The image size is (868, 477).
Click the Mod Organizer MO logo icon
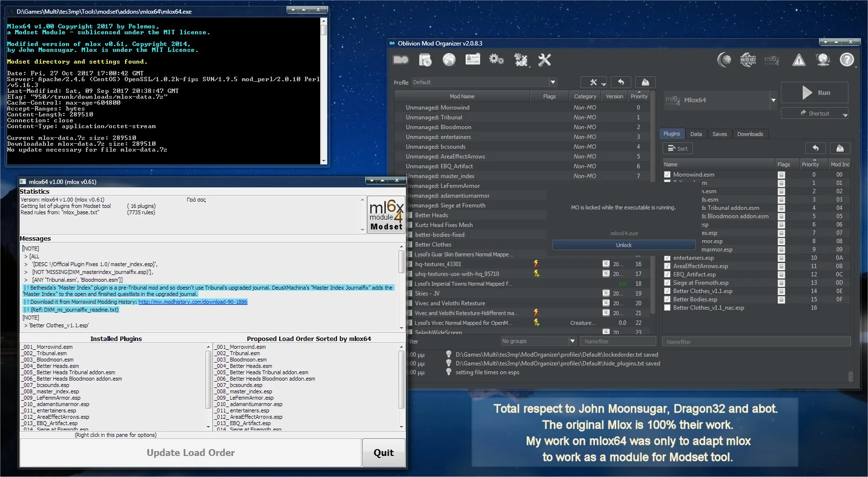[401, 60]
